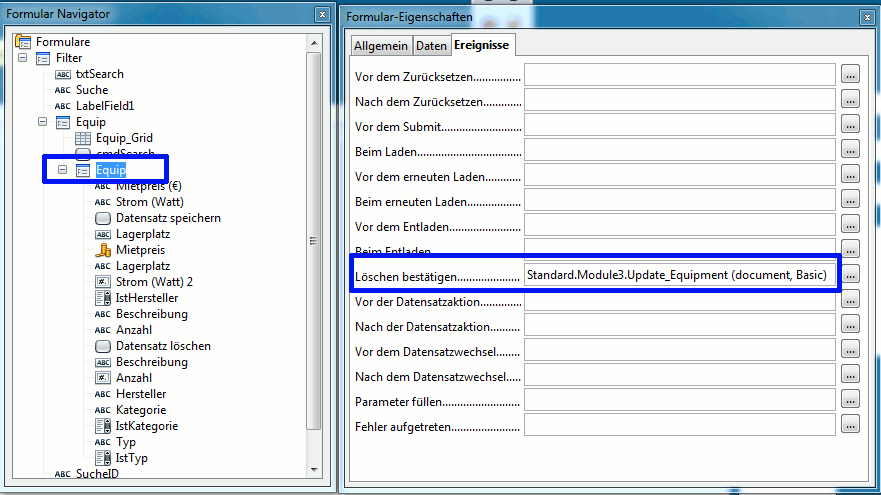Image resolution: width=881 pixels, height=495 pixels.
Task: Open the Daten tab
Action: 431,46
